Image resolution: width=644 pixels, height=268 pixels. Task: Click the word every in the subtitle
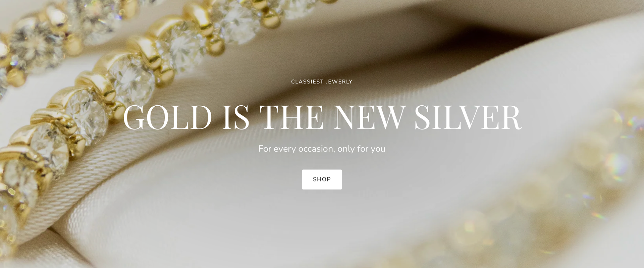[x=285, y=150]
